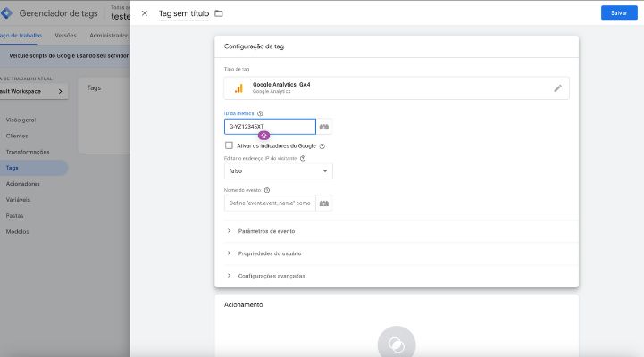Open help for 'Nome do evento'
Viewport: 644px width, 357px height.
pyautogui.click(x=267, y=190)
